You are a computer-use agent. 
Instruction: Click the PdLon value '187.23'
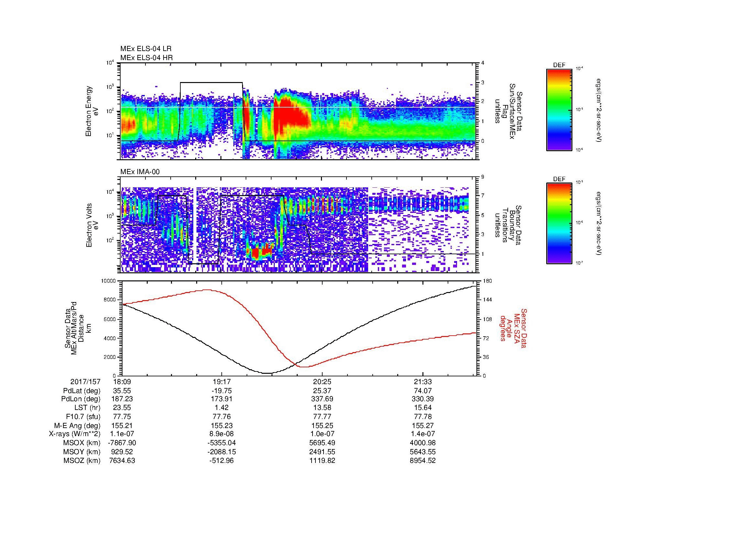coord(122,399)
